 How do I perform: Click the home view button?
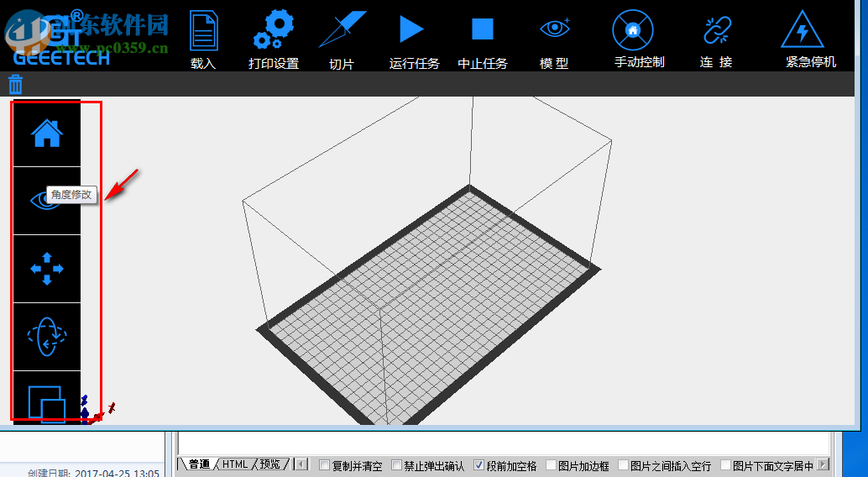pyautogui.click(x=47, y=134)
